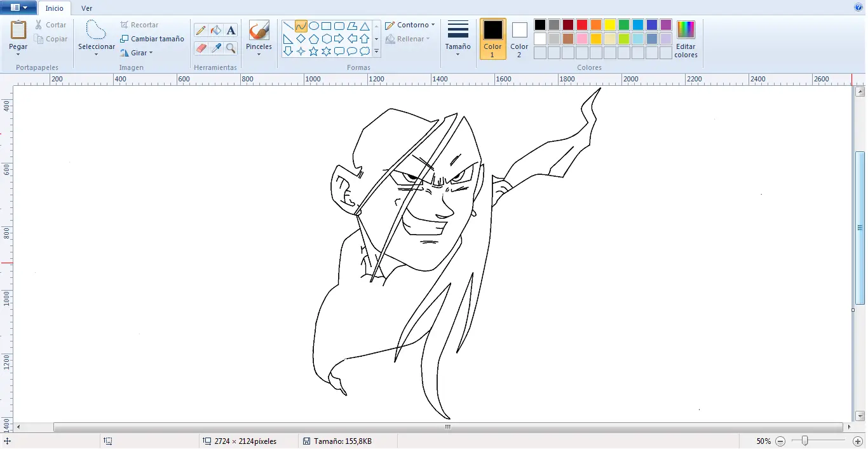Select the Eraser tool
Image resolution: width=868 pixels, height=449 pixels.
click(x=201, y=48)
